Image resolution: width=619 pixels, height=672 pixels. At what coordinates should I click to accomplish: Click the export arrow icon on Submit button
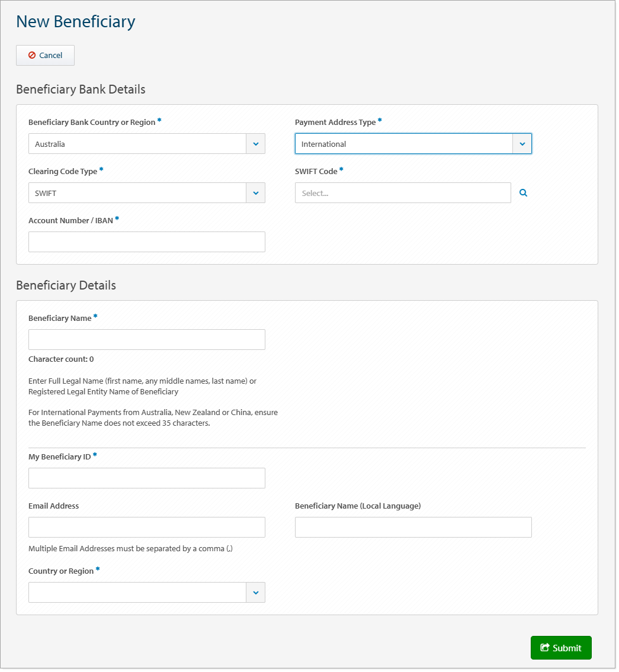546,648
